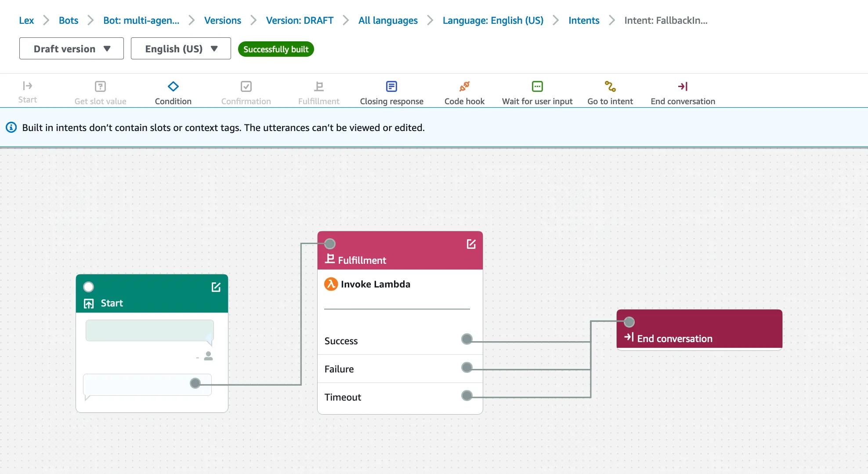
Task: Open the Bot: multi-agen... breadcrumb
Action: [x=141, y=20]
